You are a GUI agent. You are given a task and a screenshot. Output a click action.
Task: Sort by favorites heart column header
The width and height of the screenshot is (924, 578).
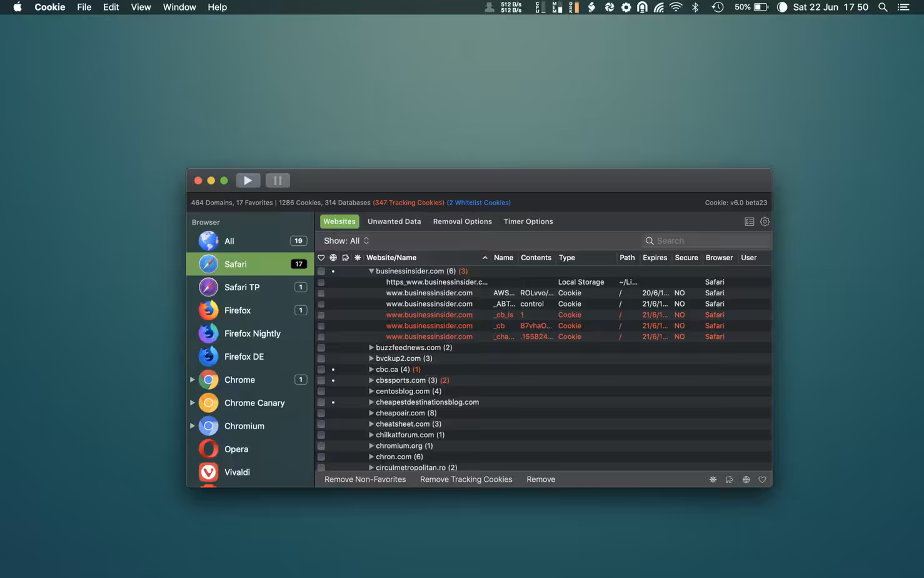321,258
